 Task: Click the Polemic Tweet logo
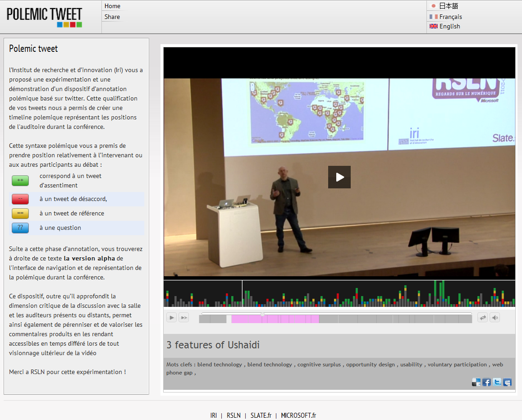44,17
